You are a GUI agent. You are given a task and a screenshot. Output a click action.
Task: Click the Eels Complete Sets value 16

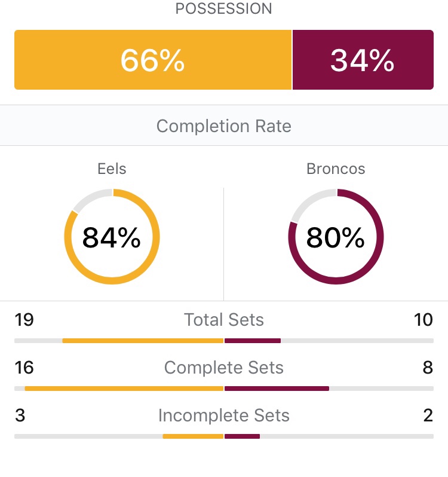pyautogui.click(x=24, y=368)
